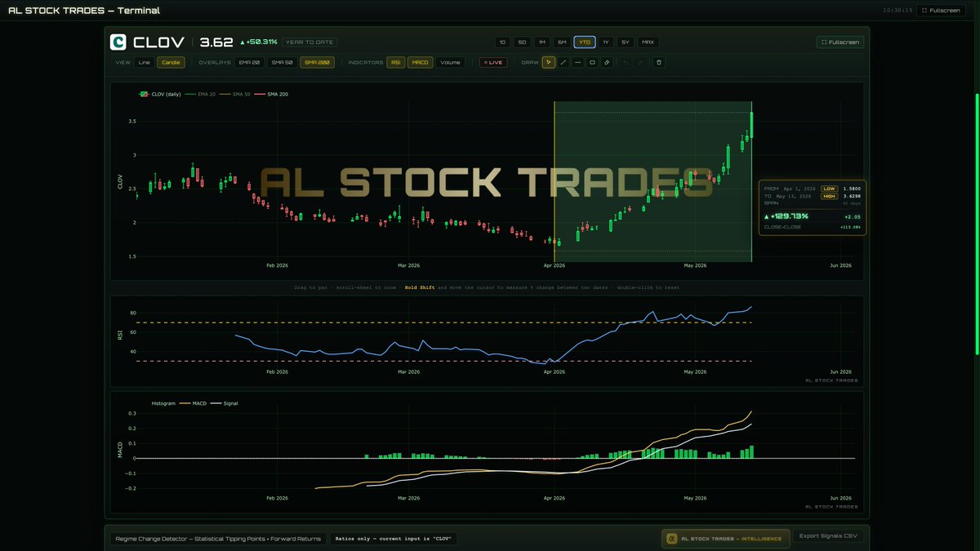
Task: Select the MAX time range
Action: 648,42
